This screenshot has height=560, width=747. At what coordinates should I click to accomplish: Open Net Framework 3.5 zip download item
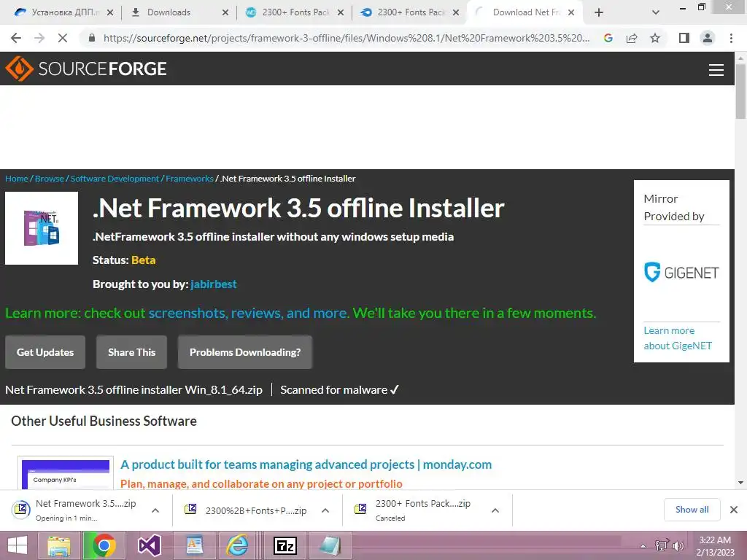click(76, 510)
